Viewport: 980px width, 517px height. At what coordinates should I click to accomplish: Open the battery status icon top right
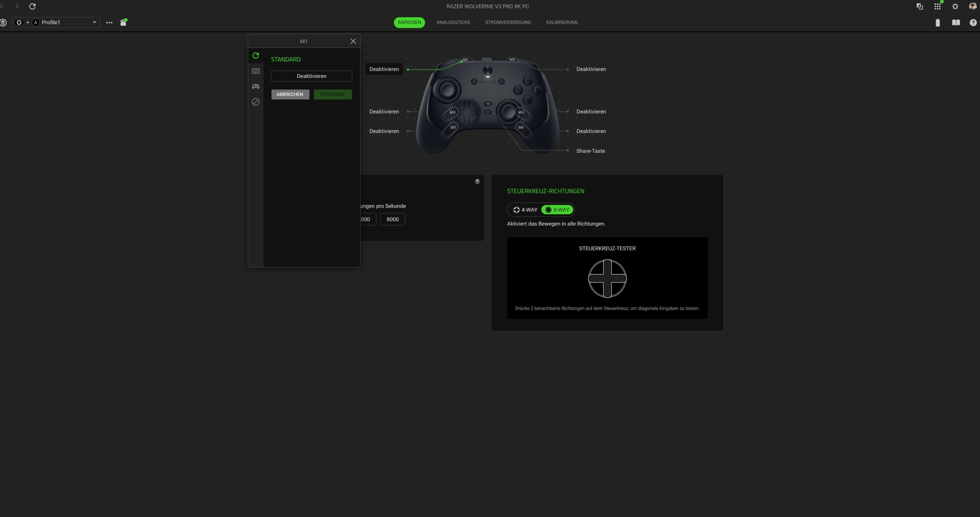point(938,23)
